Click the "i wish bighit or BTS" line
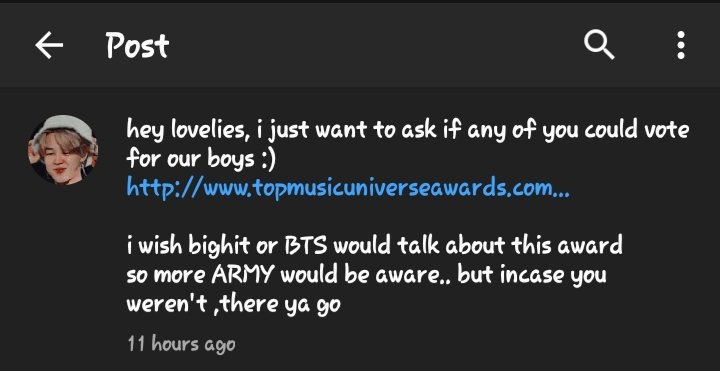The image size is (720, 371). 374,245
